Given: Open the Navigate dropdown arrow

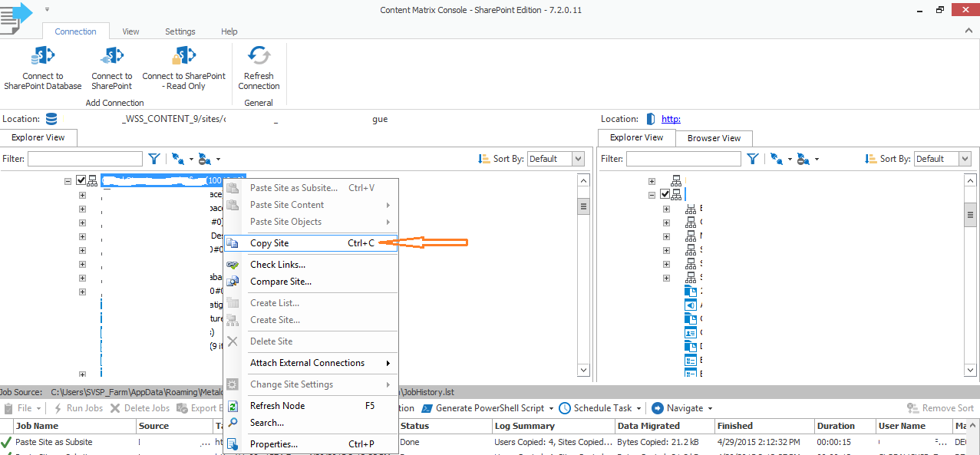Looking at the screenshot, I should click(x=710, y=409).
